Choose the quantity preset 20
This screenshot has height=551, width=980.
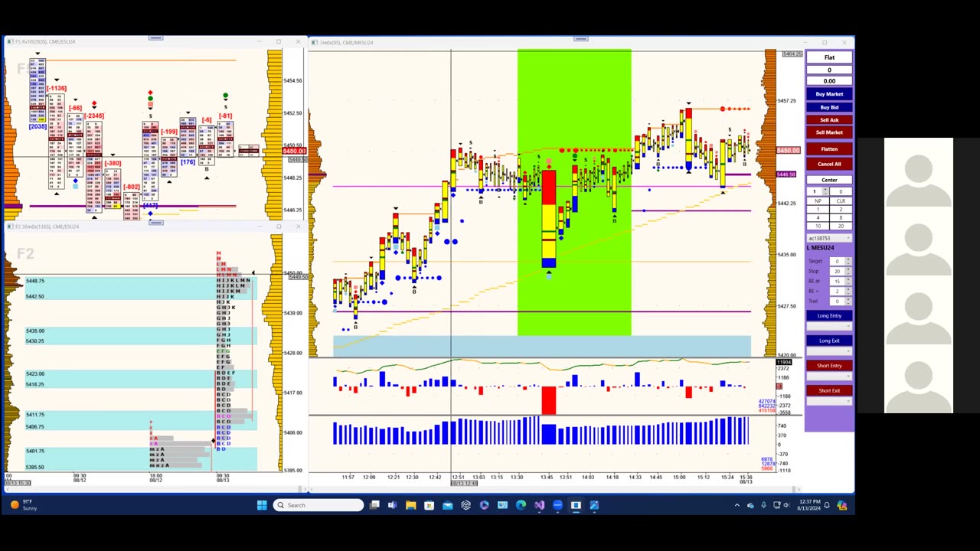tap(841, 226)
